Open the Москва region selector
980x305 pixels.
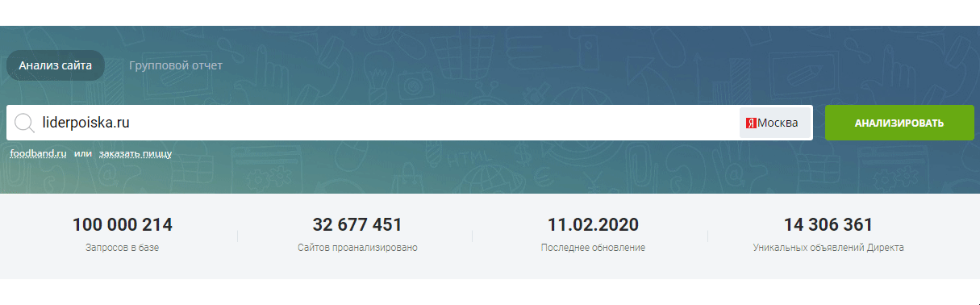point(775,123)
